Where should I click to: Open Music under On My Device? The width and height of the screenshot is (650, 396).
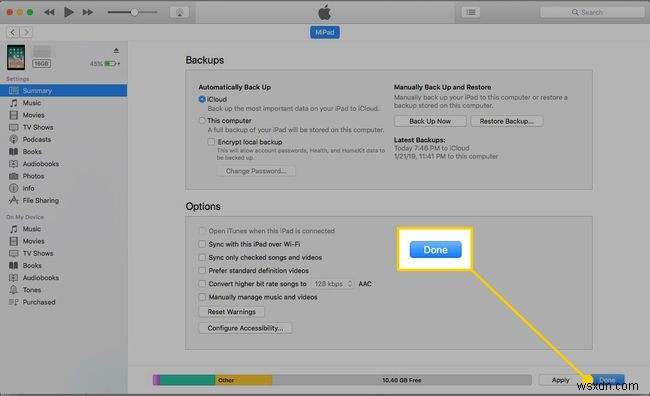tap(63, 229)
